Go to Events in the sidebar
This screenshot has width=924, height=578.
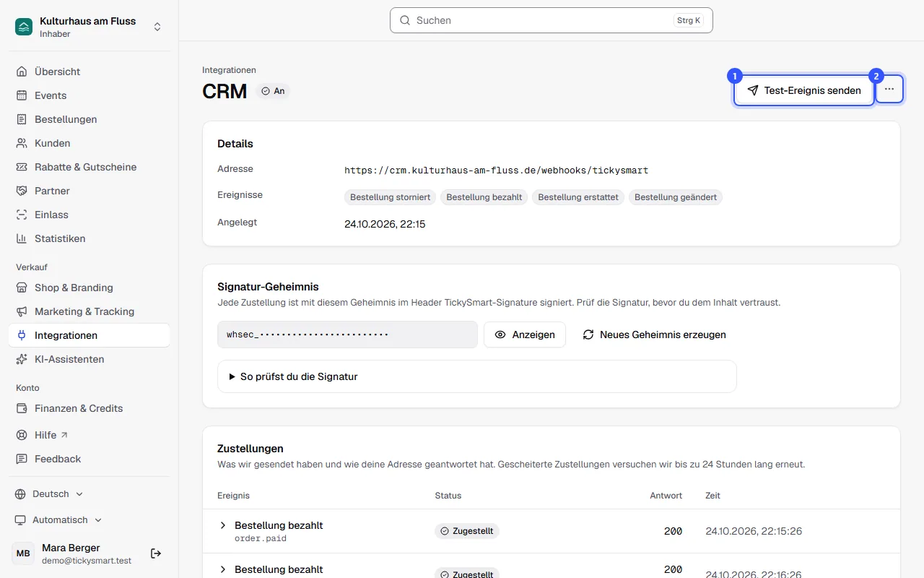[90, 95]
